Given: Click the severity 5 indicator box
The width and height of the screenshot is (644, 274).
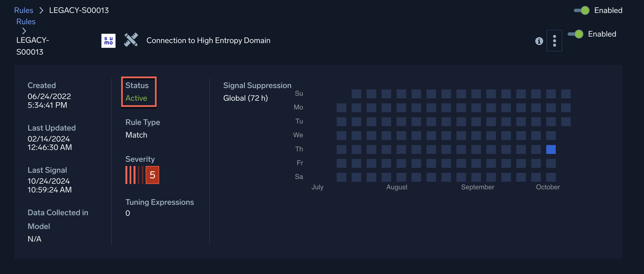Looking at the screenshot, I should pos(152,175).
